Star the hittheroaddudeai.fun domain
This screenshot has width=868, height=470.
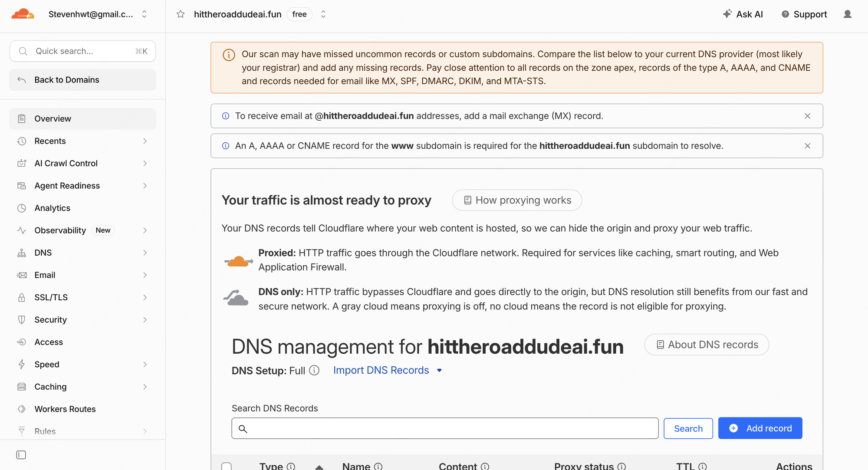click(181, 14)
